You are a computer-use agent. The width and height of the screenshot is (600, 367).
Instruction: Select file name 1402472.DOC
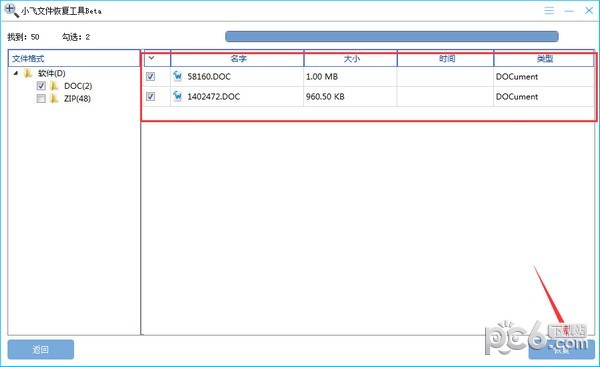(214, 96)
